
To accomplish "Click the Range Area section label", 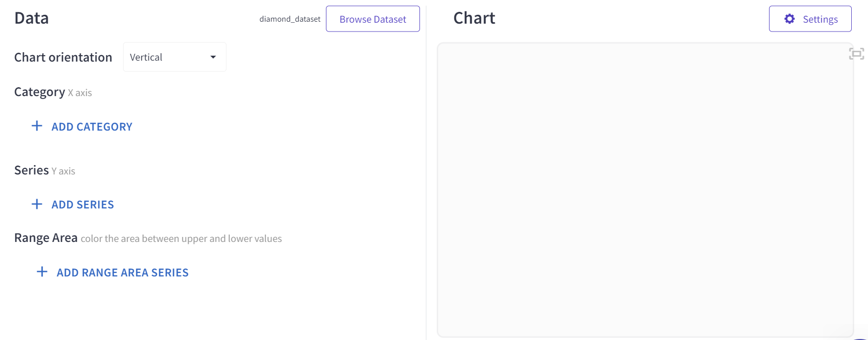I will 46,238.
